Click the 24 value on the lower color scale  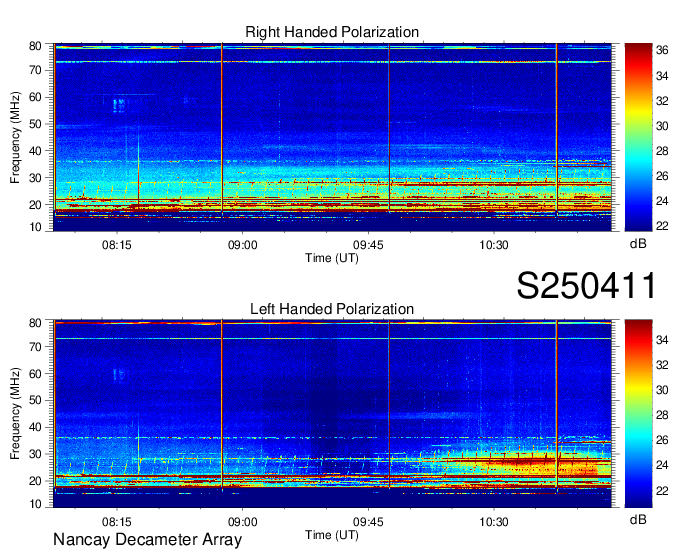click(x=662, y=465)
